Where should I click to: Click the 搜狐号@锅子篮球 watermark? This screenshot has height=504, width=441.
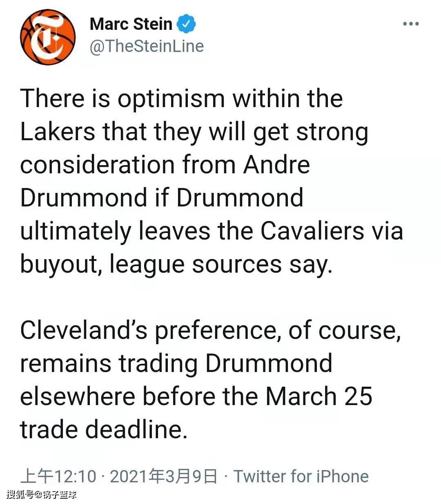click(x=42, y=495)
